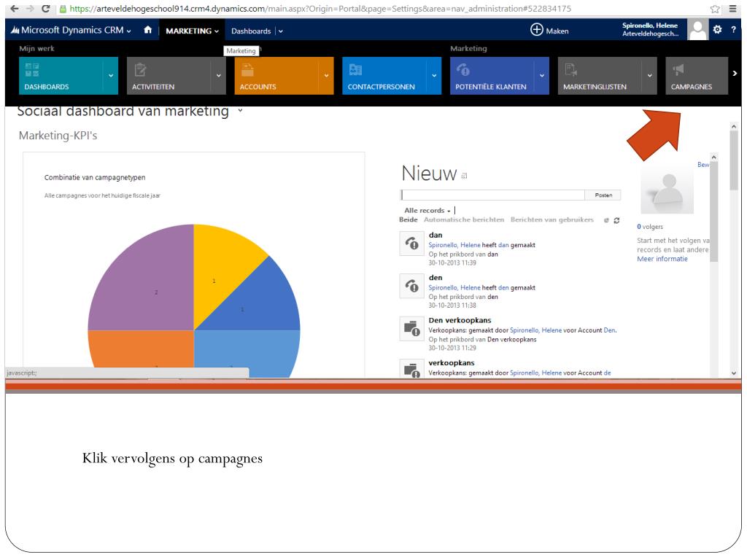Screen dimensions: 747x560
Task: Select the Berichten van gebruikers tab
Action: click(x=551, y=219)
